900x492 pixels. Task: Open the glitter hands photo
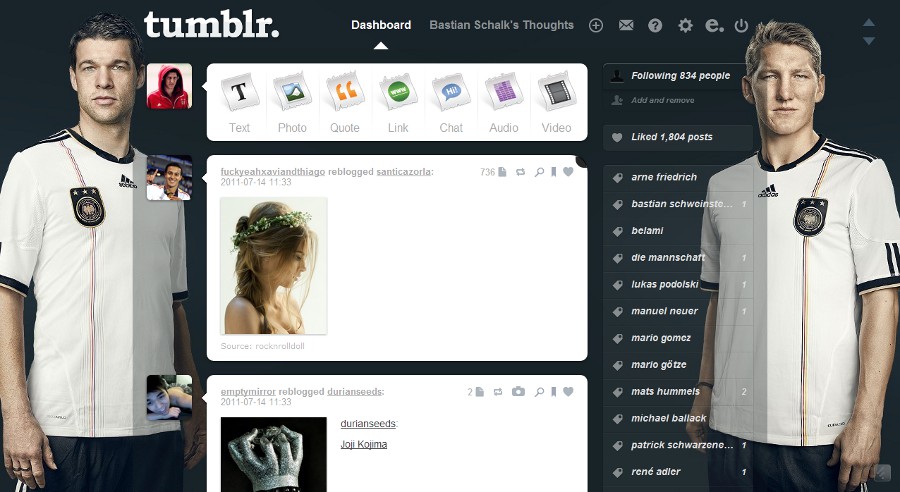[x=274, y=454]
